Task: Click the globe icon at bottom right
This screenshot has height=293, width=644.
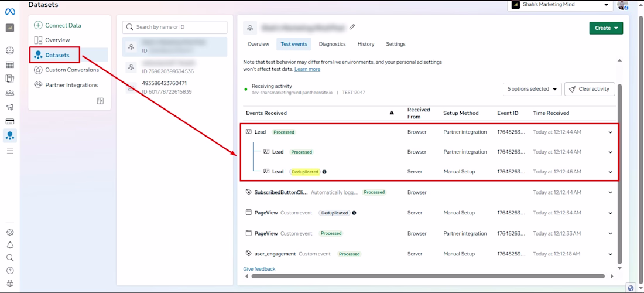Action: [x=631, y=288]
